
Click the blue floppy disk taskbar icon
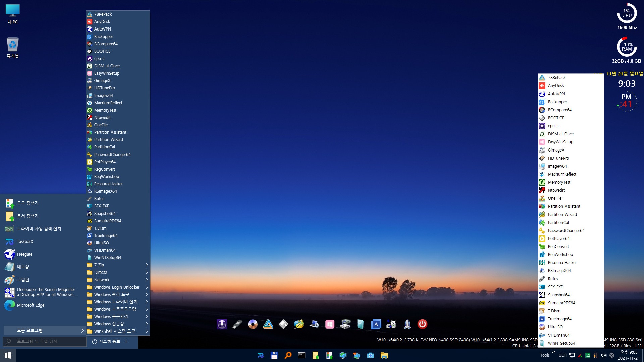[274, 355]
